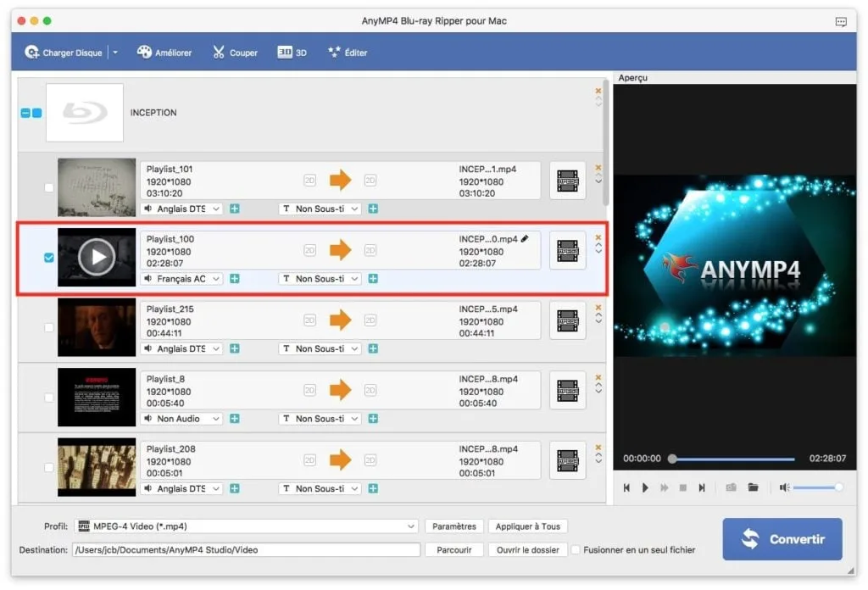Open Playlist_101 Anglais DTS audio dropdown
Screen dimensions: 868x590
[182, 209]
